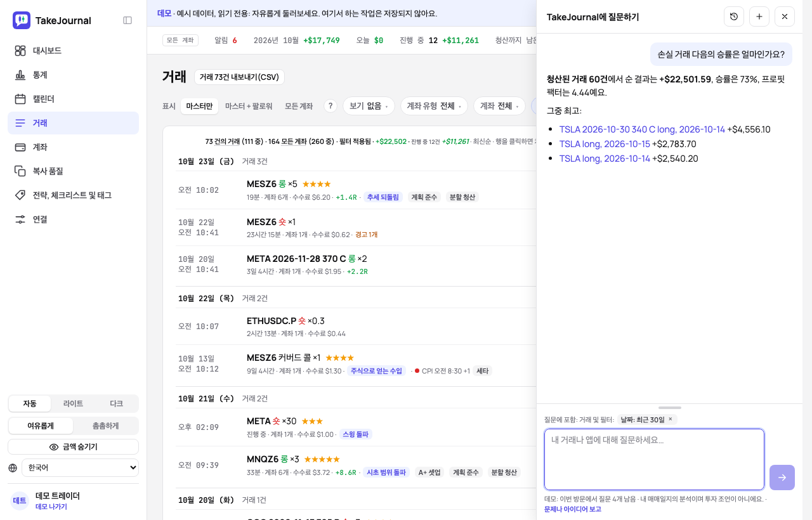Open TSLA long, 2026-10-15 link
Image resolution: width=812 pixels, height=520 pixels.
point(605,144)
